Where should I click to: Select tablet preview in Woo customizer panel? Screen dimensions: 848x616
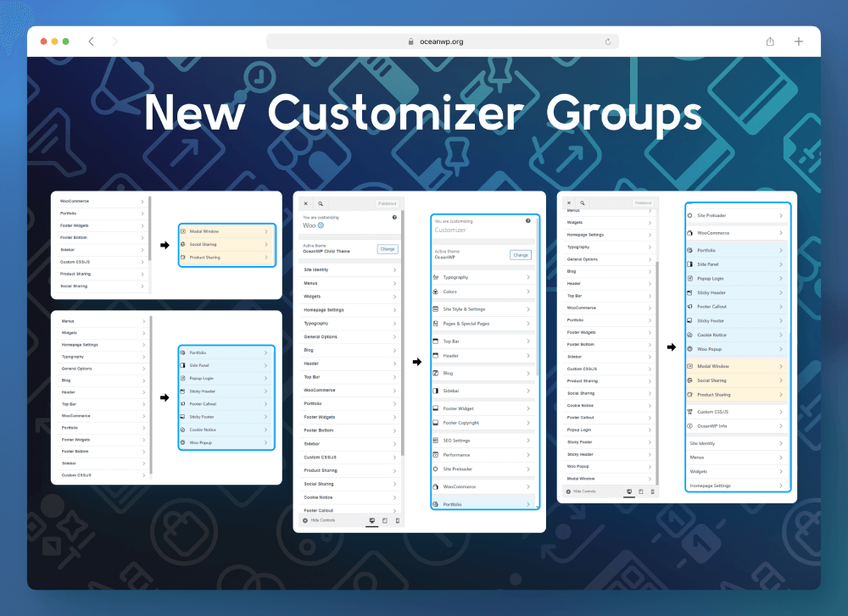click(385, 520)
